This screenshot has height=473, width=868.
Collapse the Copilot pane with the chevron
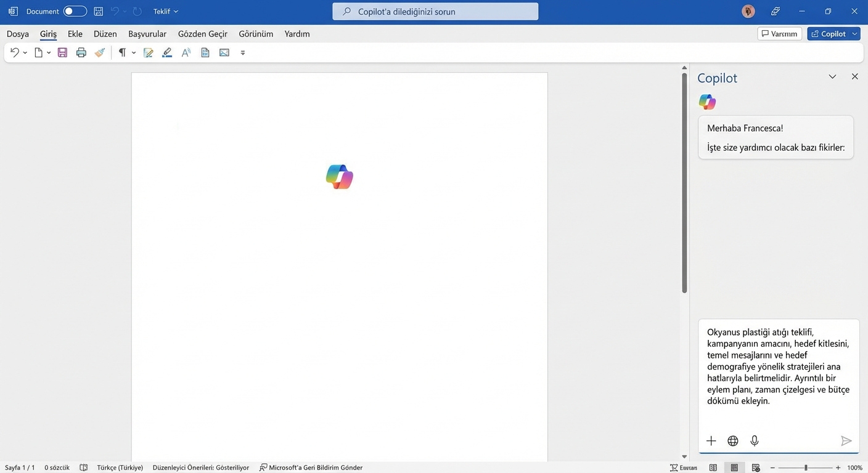(x=832, y=77)
